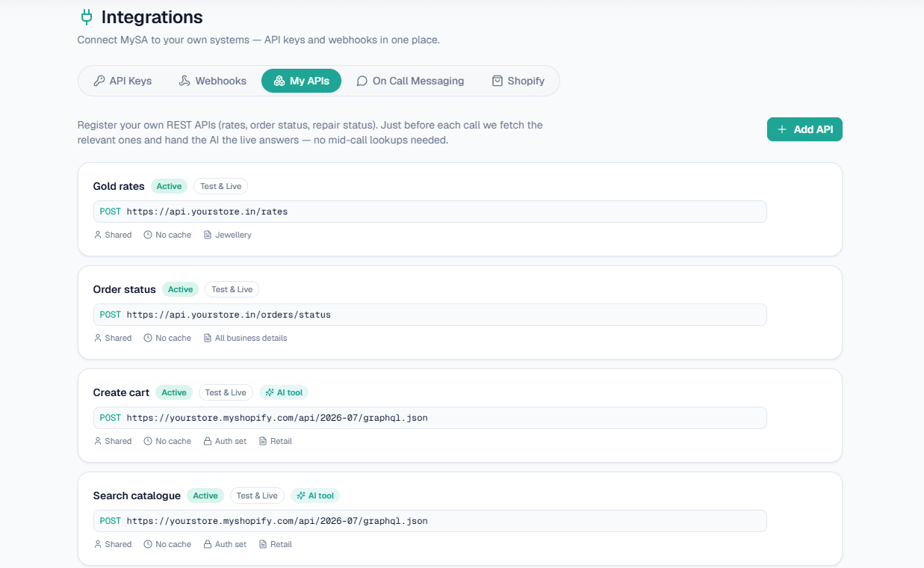Click the Integrations plug icon
924x568 pixels.
pos(87,16)
